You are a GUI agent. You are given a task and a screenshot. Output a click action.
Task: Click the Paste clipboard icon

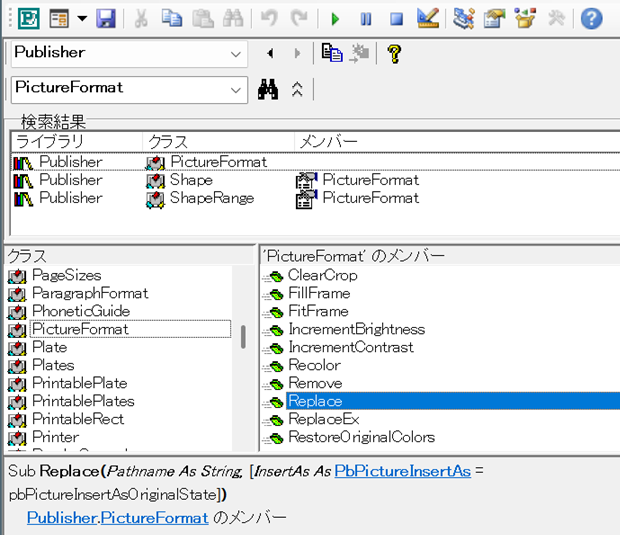[x=202, y=19]
